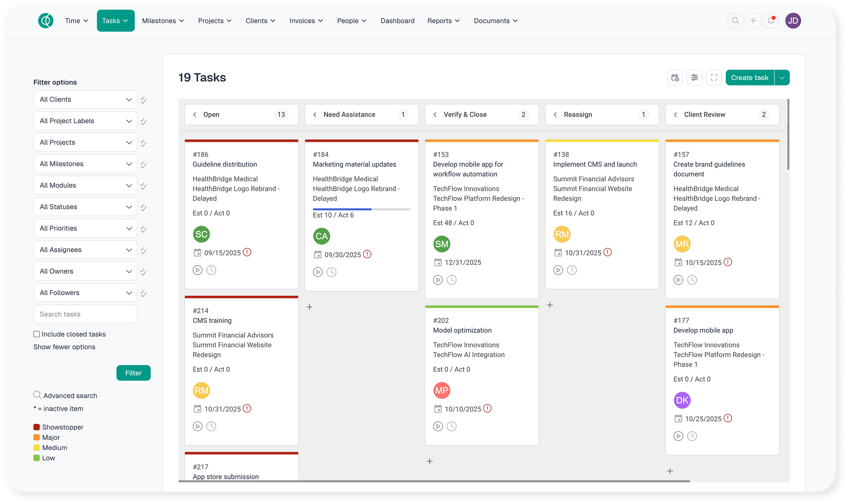
Task: Click inside the Search tasks field
Action: click(x=85, y=314)
